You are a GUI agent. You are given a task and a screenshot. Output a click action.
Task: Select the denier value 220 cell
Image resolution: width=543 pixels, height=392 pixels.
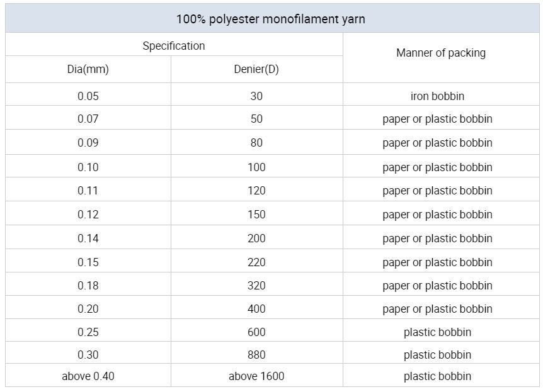(256, 262)
